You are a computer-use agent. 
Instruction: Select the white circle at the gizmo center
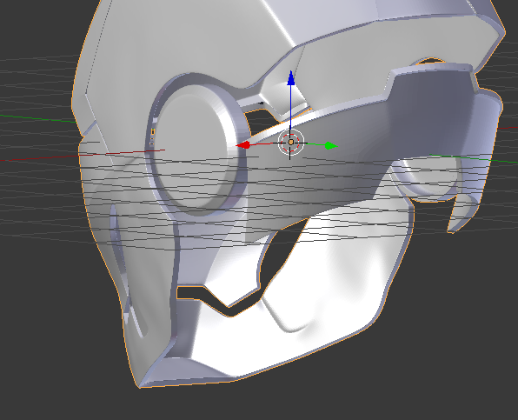(x=290, y=142)
